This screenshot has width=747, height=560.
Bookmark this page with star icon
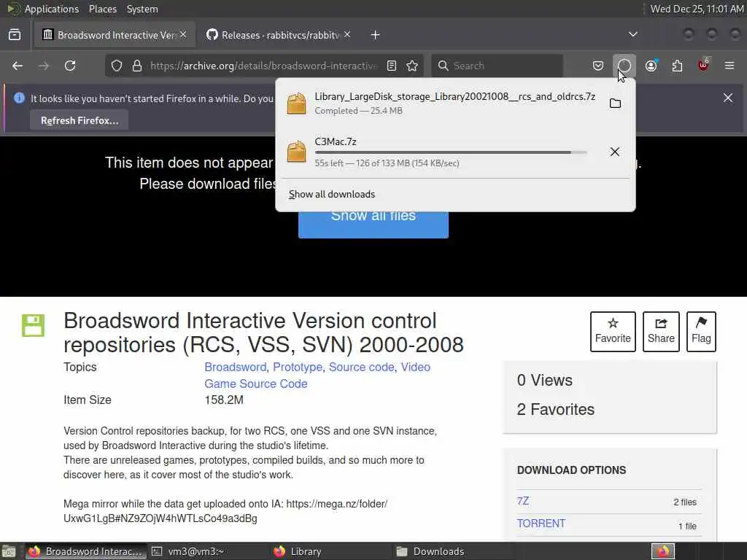click(412, 66)
